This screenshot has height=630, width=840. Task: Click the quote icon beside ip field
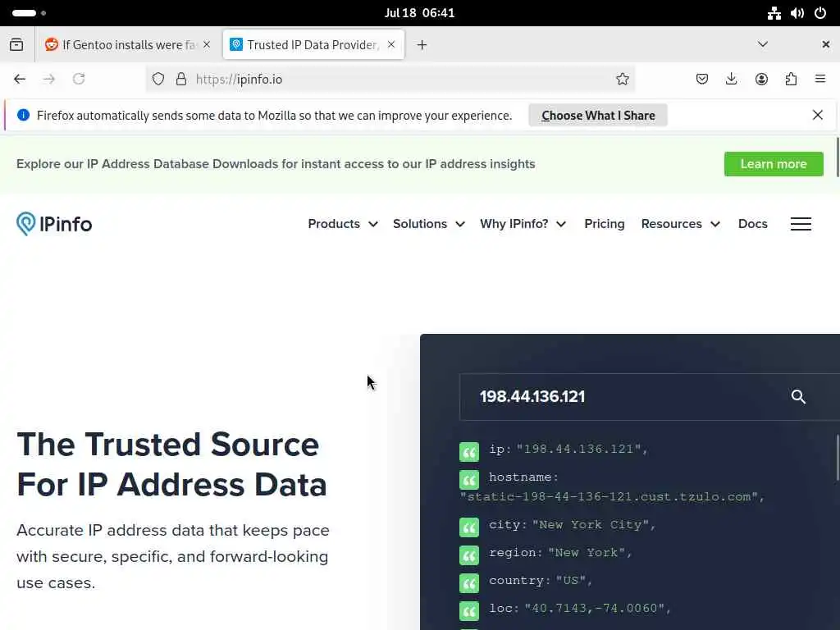(x=468, y=452)
